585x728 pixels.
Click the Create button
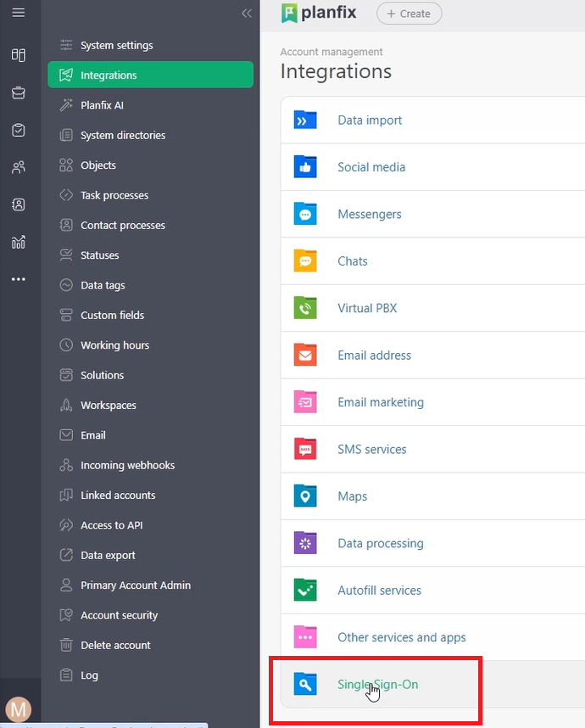[x=409, y=14]
